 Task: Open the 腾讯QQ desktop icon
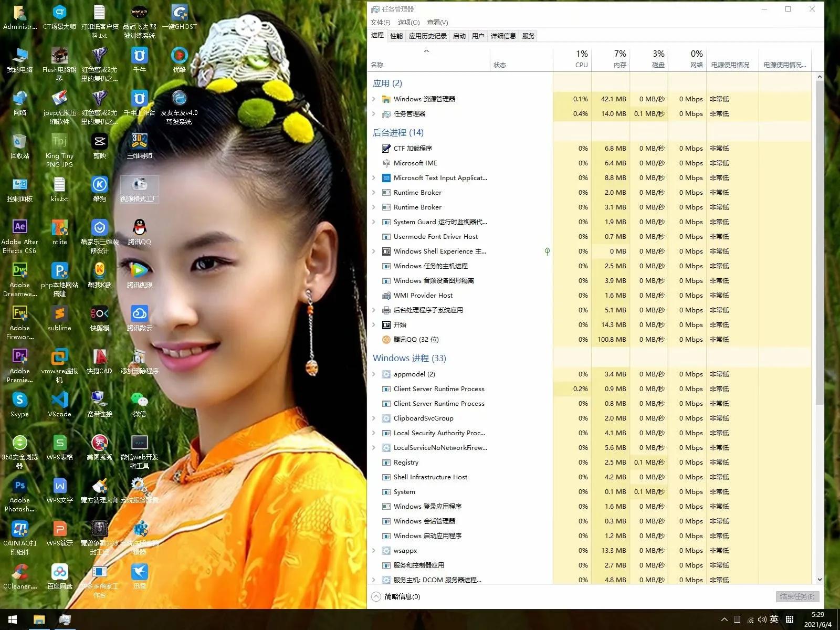(139, 232)
